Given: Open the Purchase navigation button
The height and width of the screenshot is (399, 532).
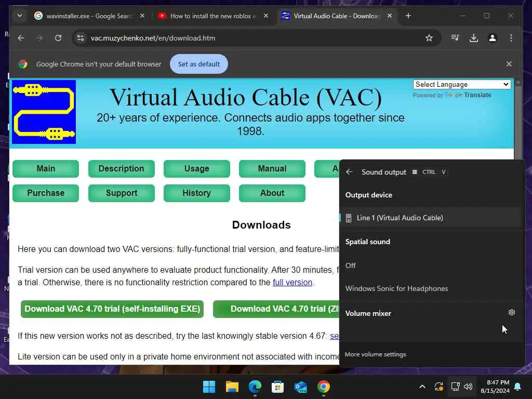Looking at the screenshot, I should [x=46, y=193].
